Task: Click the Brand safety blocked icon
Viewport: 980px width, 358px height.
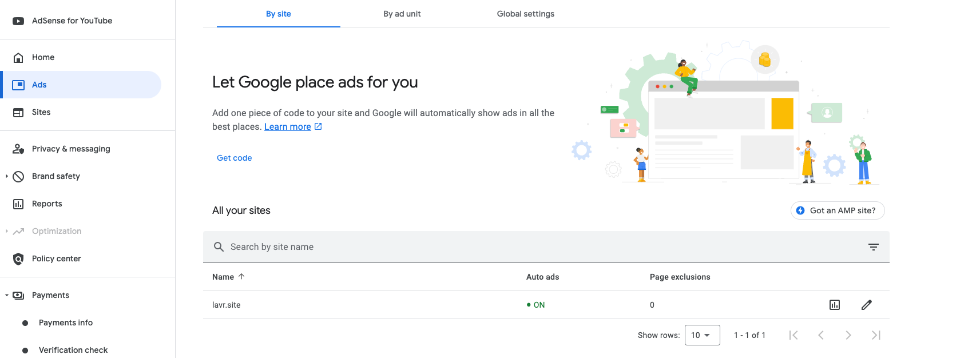Action: coord(18,177)
